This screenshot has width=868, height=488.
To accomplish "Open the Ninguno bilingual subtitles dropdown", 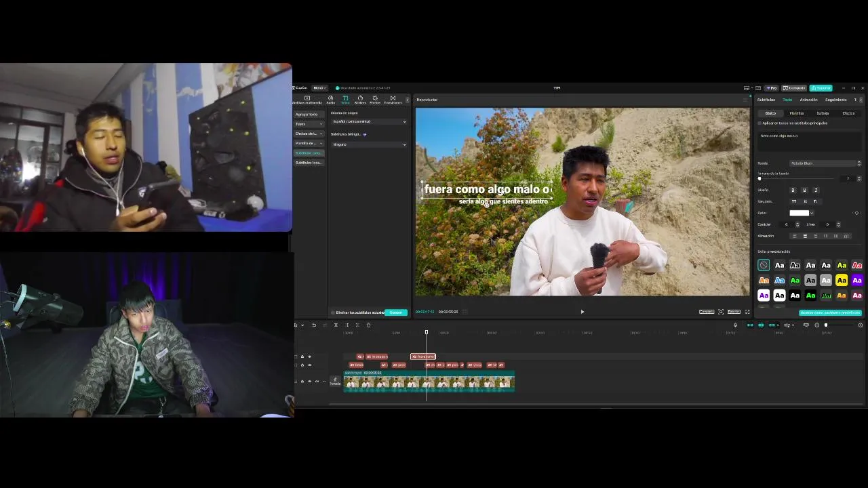I will pyautogui.click(x=369, y=144).
